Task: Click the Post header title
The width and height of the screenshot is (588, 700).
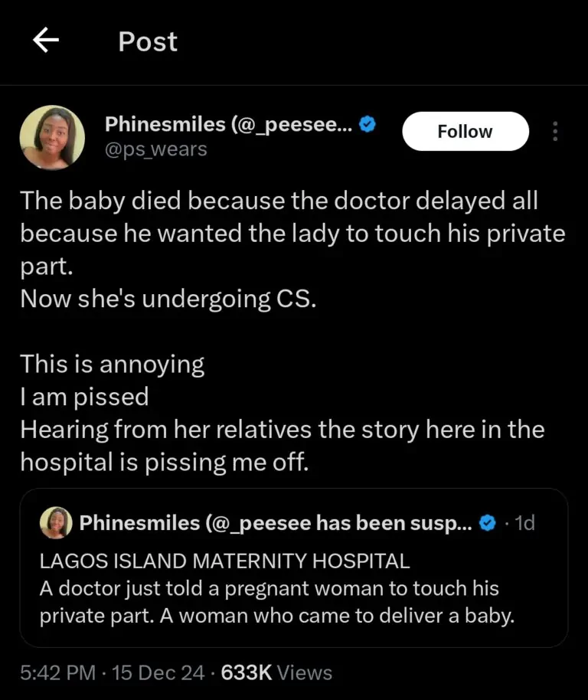Action: (x=148, y=41)
